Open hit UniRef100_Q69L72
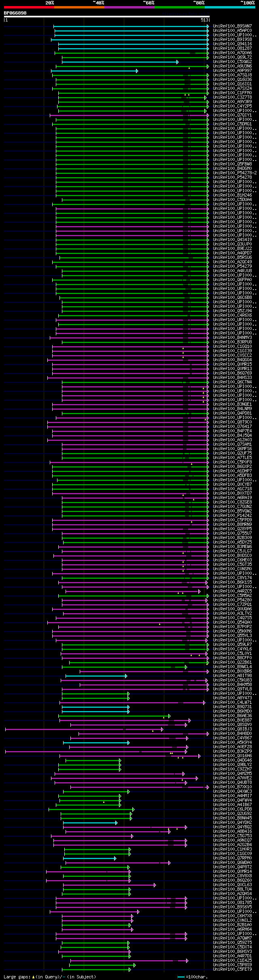 (x=232, y=57)
